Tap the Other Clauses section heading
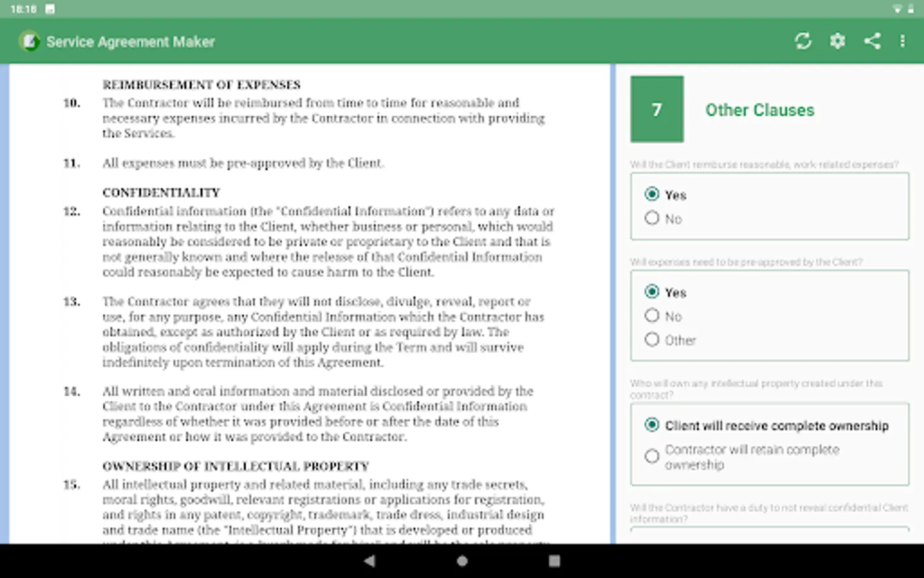924x578 pixels. [x=760, y=110]
